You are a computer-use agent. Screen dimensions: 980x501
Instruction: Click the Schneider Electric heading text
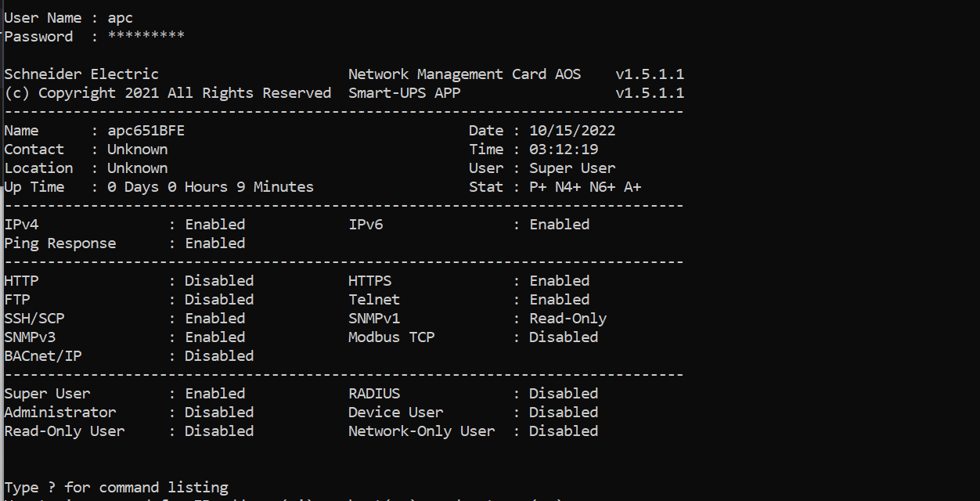coord(81,74)
